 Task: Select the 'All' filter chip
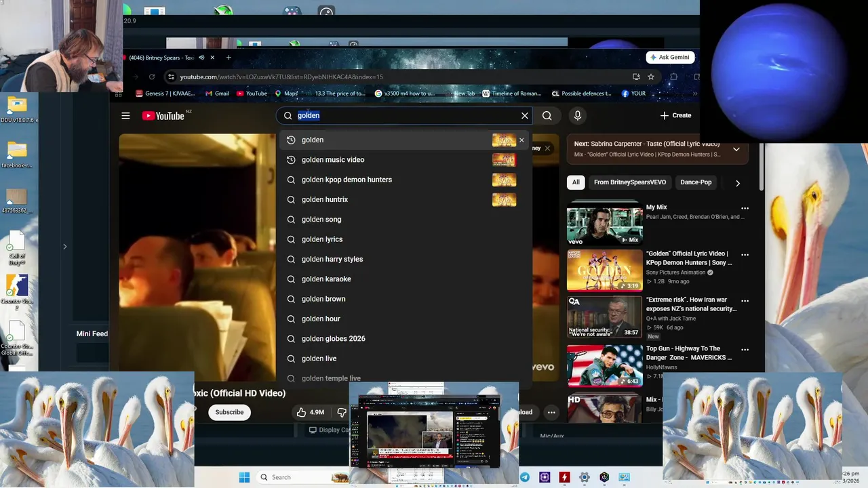pos(576,182)
